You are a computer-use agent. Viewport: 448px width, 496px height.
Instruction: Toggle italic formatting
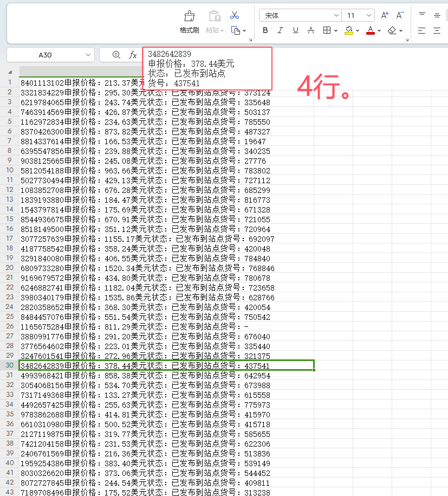[281, 30]
